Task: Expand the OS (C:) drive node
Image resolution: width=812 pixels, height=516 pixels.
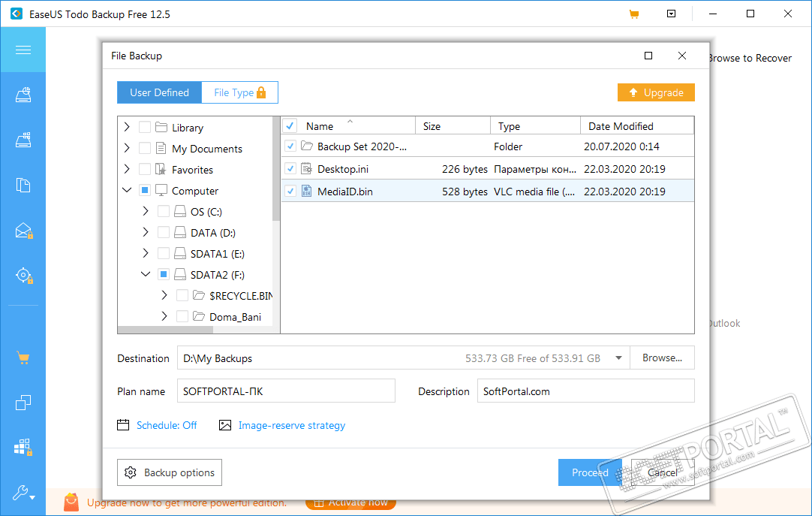Action: coord(146,211)
